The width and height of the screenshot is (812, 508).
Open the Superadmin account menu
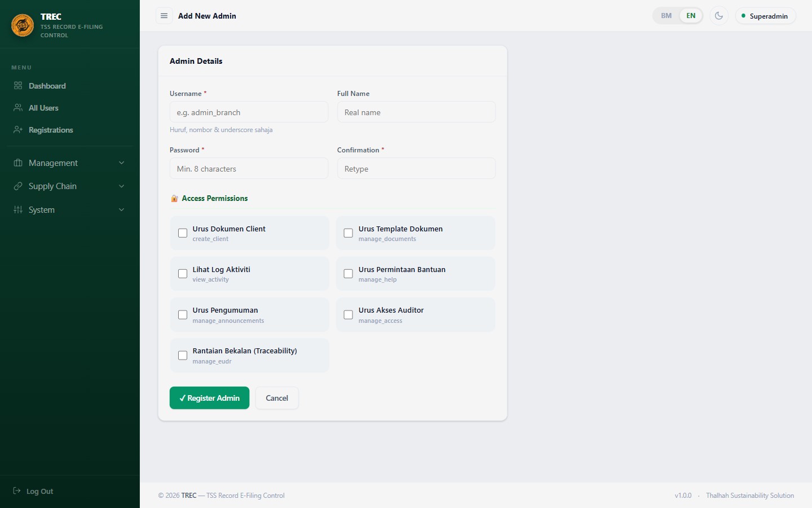765,16
